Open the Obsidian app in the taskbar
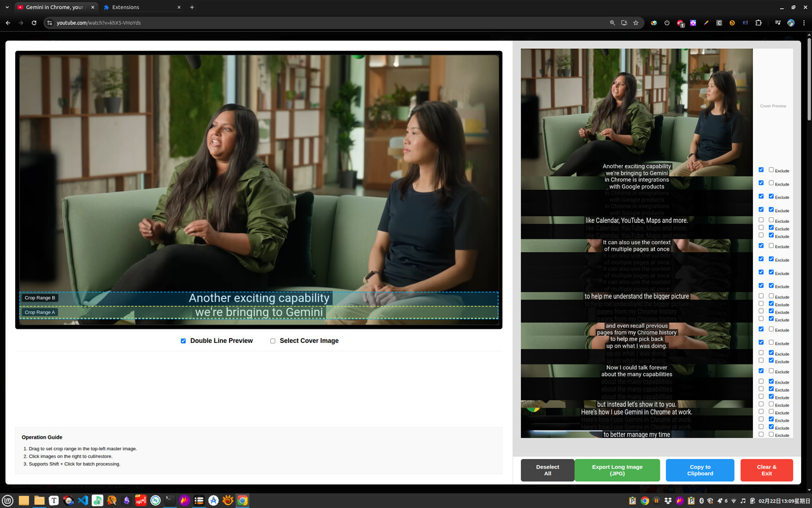 [126, 500]
